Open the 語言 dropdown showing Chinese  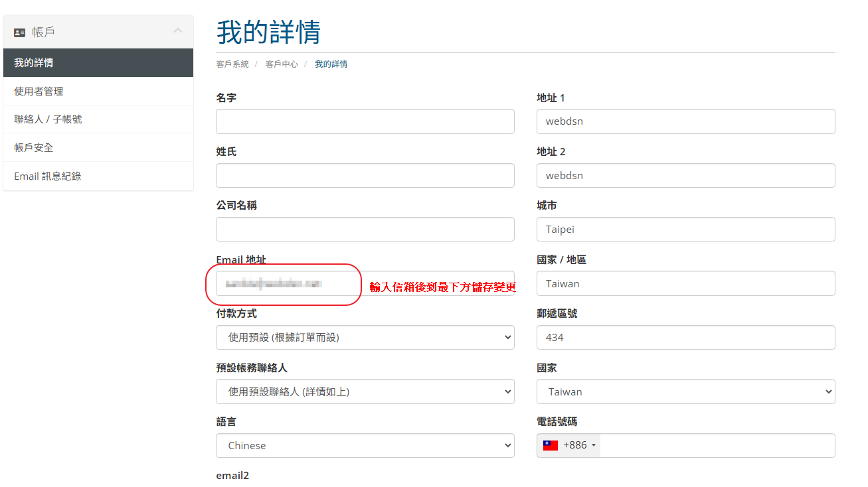coord(365,445)
